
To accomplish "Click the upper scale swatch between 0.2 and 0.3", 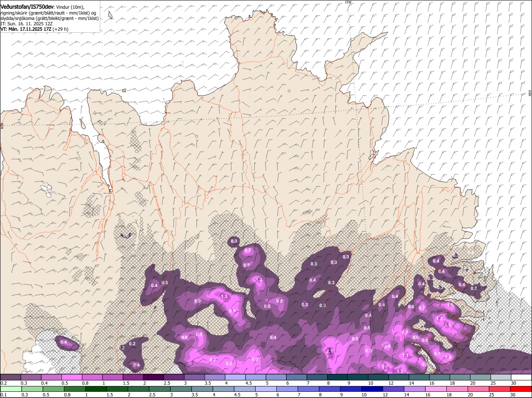I will coord(10,377).
